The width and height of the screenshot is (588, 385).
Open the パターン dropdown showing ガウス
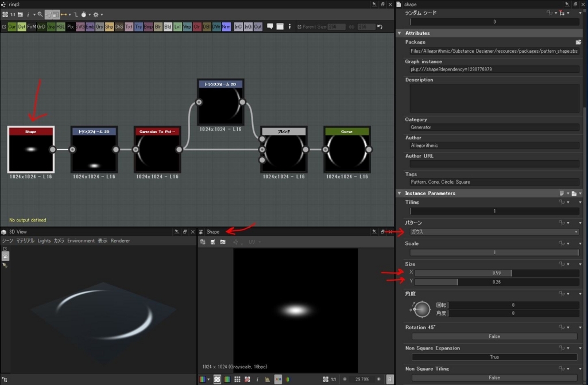[x=494, y=232]
